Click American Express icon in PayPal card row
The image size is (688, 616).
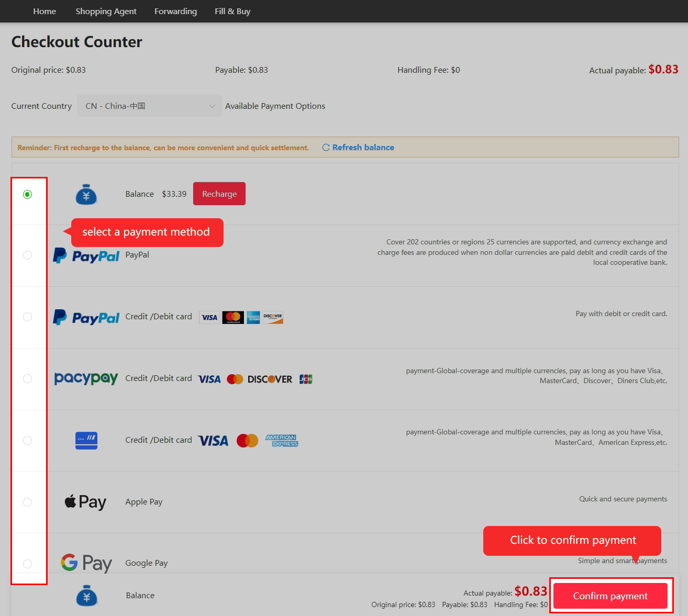pyautogui.click(x=253, y=317)
